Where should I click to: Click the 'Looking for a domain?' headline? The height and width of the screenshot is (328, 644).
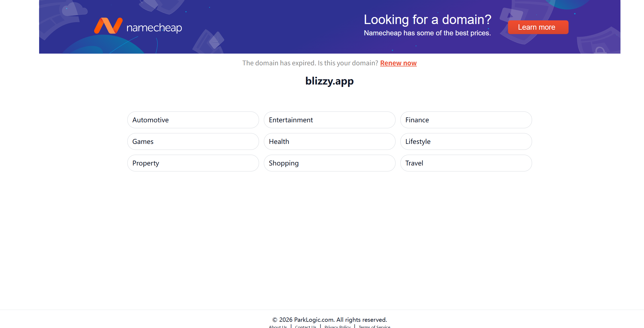(x=427, y=20)
